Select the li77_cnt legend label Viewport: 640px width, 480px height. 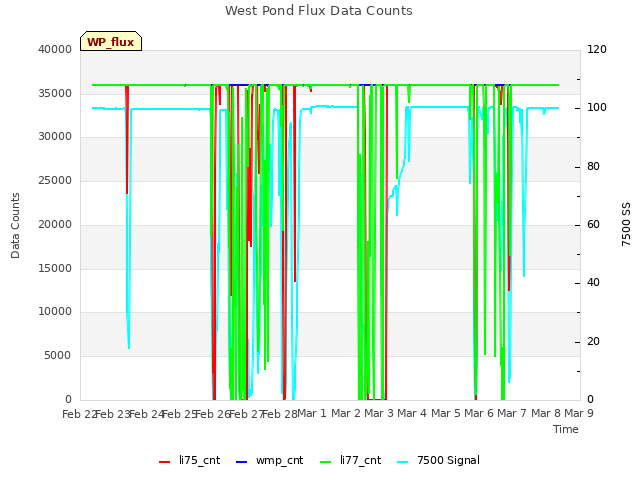360,460
